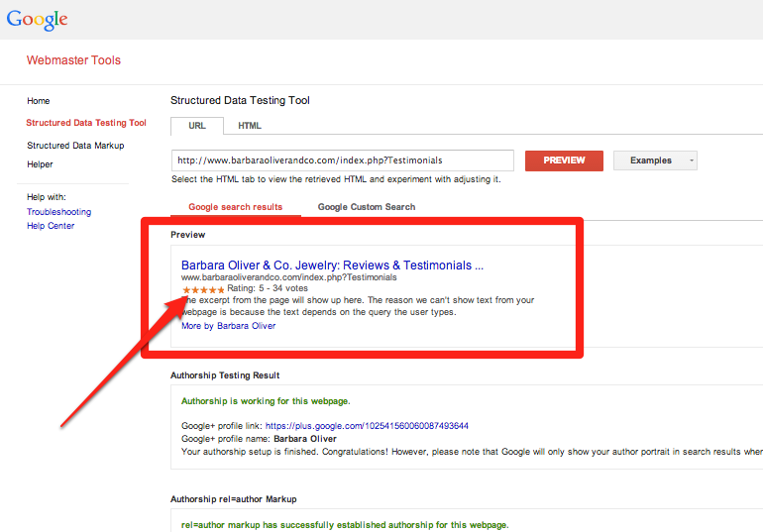
Task: Expand the Examples dropdown
Action: [655, 160]
